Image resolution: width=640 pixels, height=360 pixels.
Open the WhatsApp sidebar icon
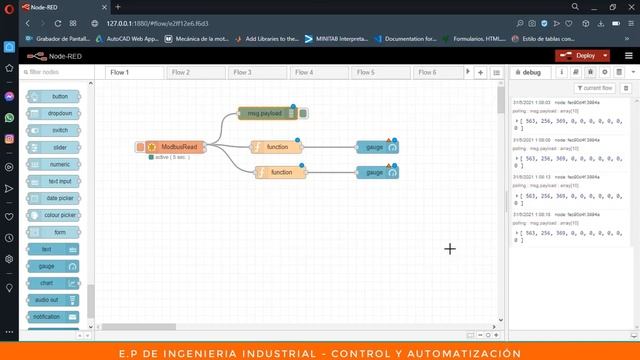(9, 118)
